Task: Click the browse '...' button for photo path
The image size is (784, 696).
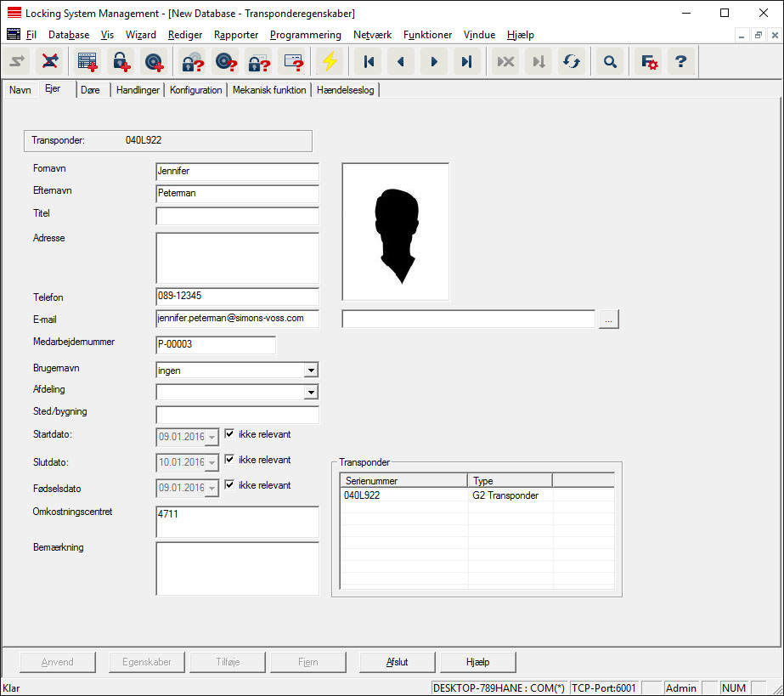Action: pos(608,319)
